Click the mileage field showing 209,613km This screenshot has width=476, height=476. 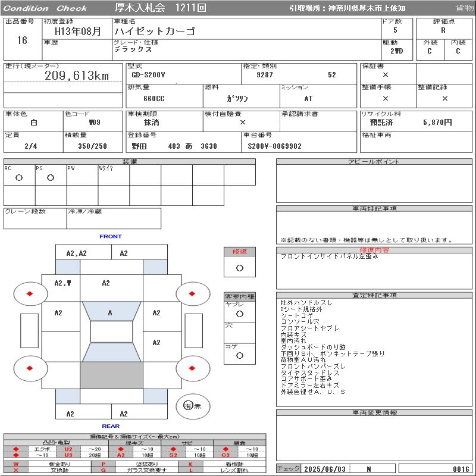click(x=77, y=76)
